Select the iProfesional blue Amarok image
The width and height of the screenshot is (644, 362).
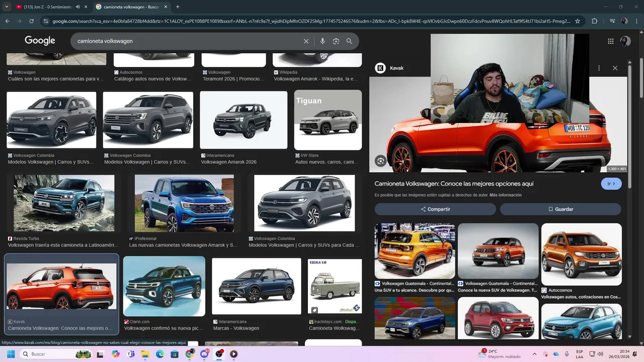click(x=184, y=203)
